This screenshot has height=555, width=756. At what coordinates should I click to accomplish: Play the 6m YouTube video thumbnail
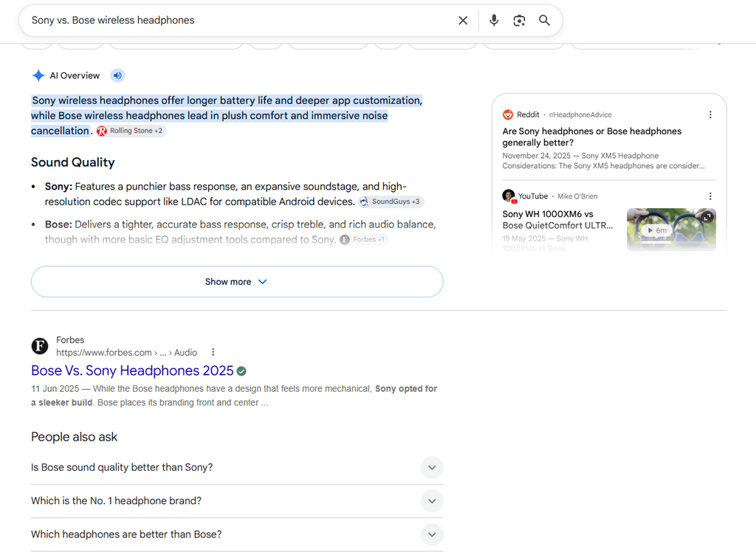pos(671,230)
